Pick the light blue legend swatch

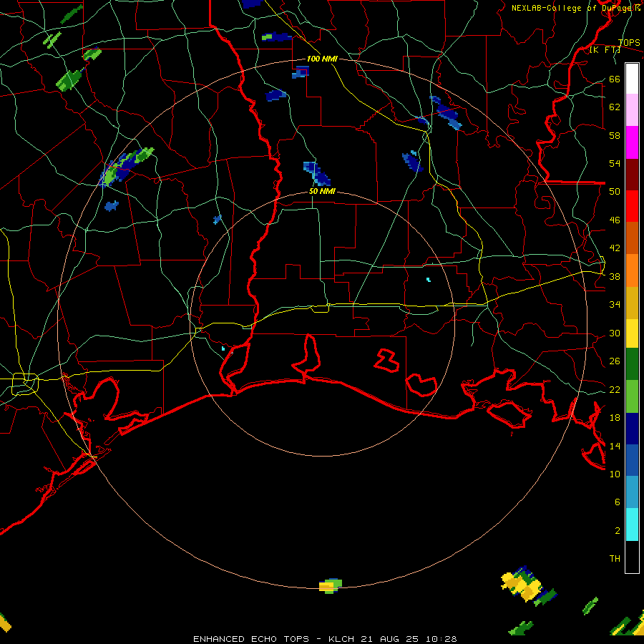pos(632,492)
